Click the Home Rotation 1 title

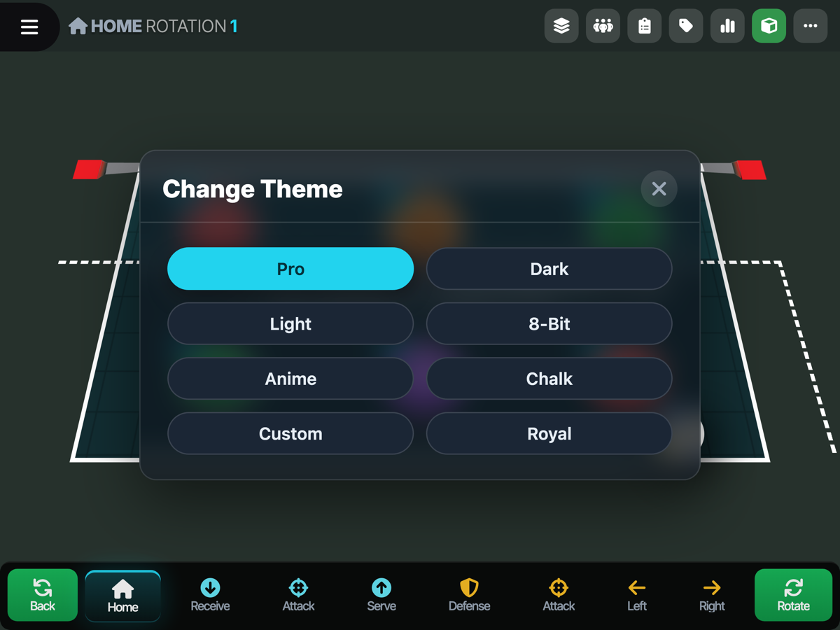[164, 27]
